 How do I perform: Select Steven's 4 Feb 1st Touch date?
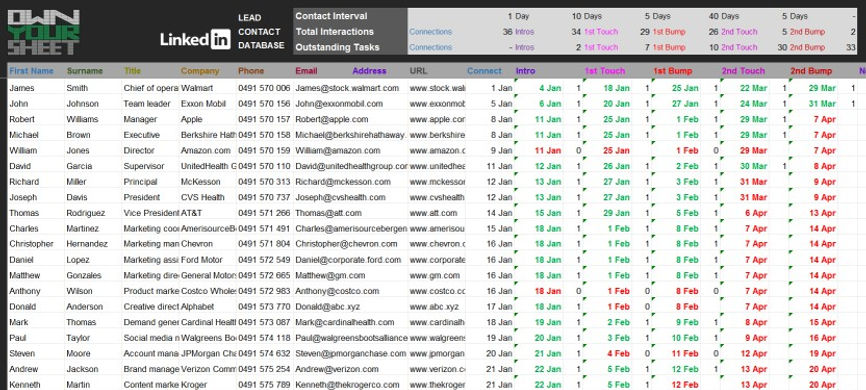pos(618,354)
